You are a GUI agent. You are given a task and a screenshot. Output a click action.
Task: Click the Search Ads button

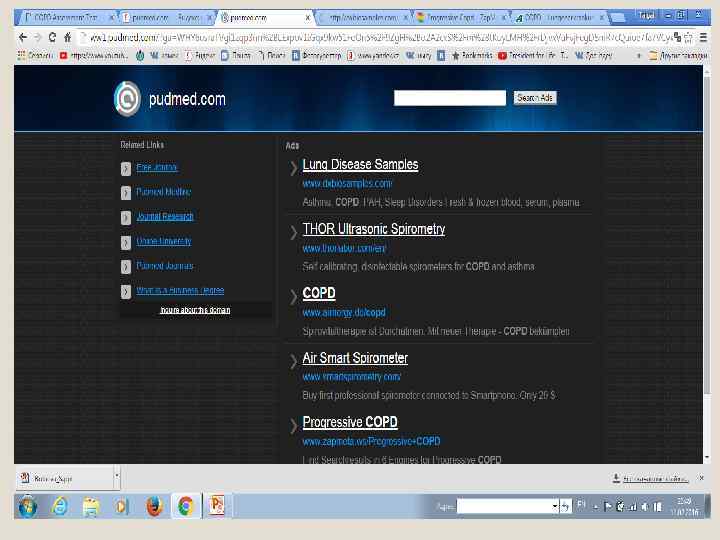pos(535,98)
